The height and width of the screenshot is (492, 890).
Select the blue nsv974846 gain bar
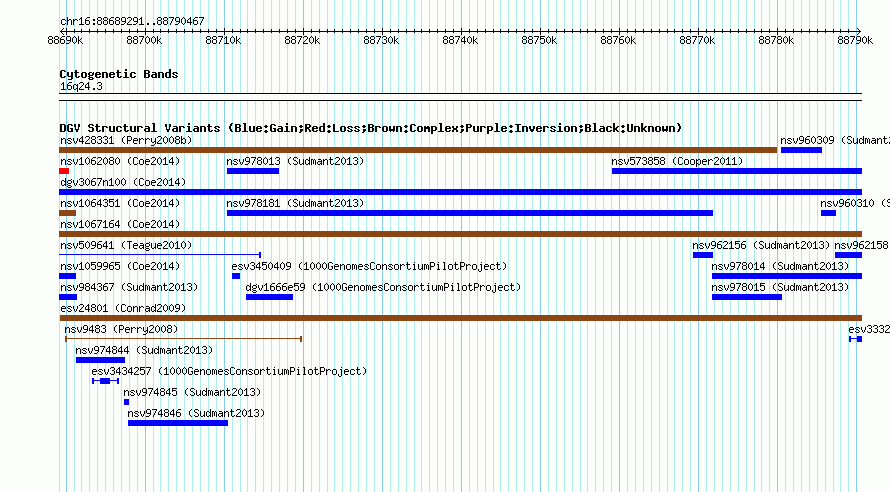pyautogui.click(x=178, y=423)
